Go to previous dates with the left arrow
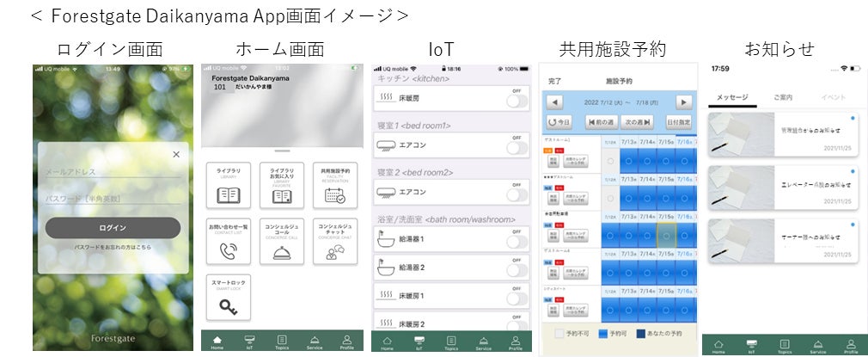Image resolution: width=868 pixels, height=357 pixels. tap(554, 102)
